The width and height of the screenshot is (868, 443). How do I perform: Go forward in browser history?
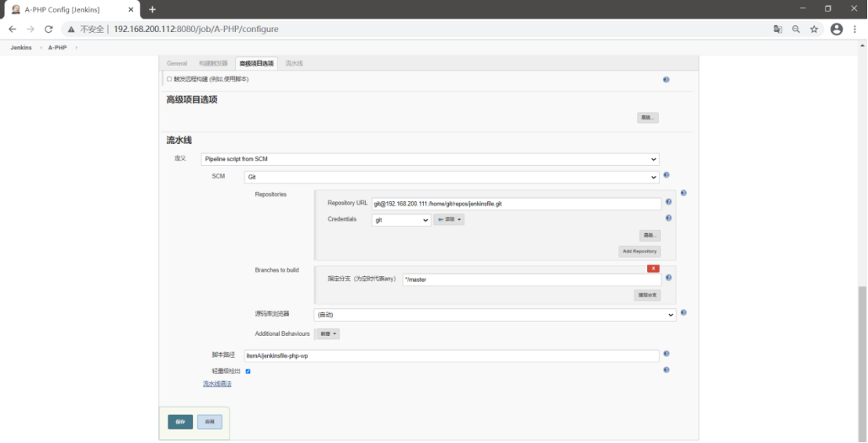[31, 29]
